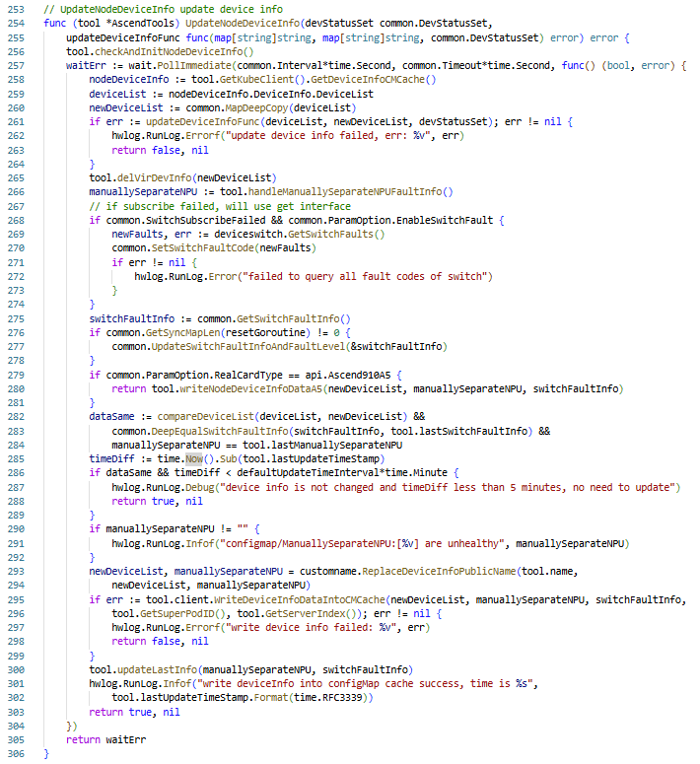Click delVirDevInfo on line 265

155,177
